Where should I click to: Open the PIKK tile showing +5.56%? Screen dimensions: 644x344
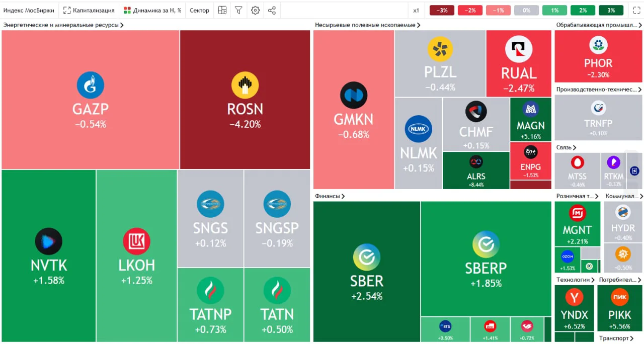click(619, 308)
